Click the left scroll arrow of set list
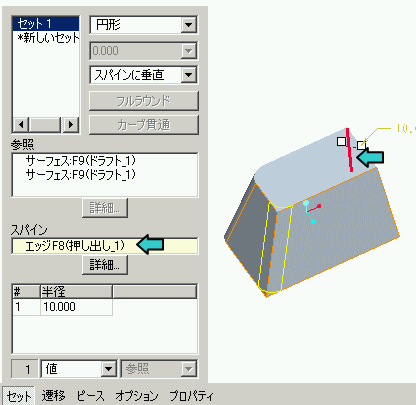This screenshot has width=416, height=405. [21, 125]
